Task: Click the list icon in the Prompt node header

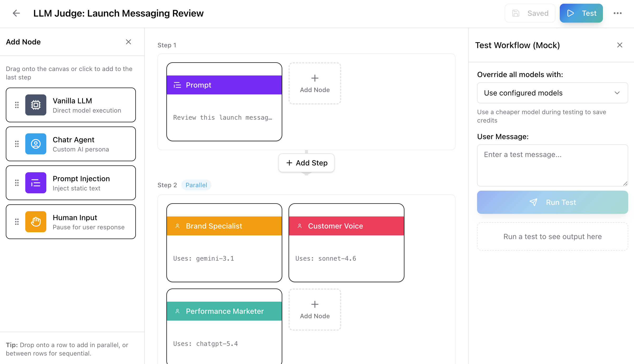Action: tap(177, 85)
